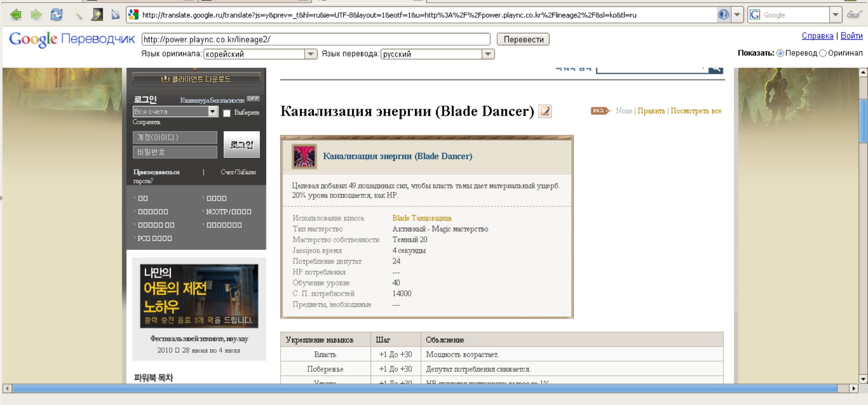Focus the translate URL input field

tap(316, 39)
